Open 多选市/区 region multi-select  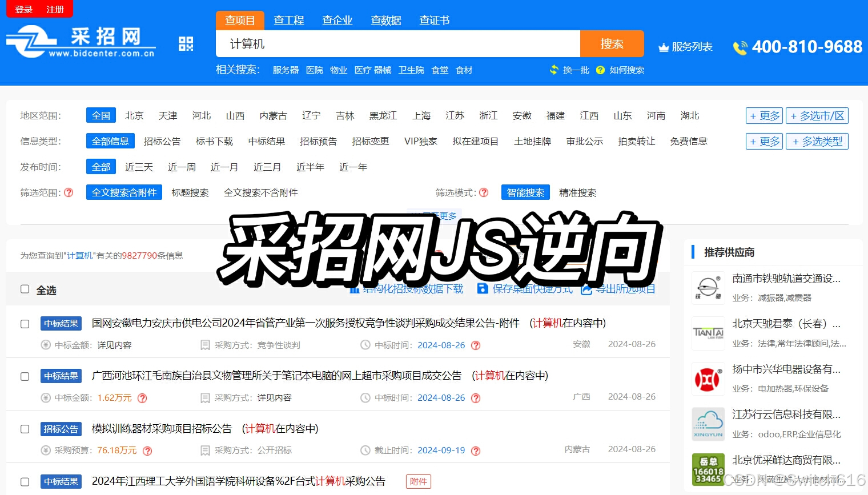coord(817,115)
